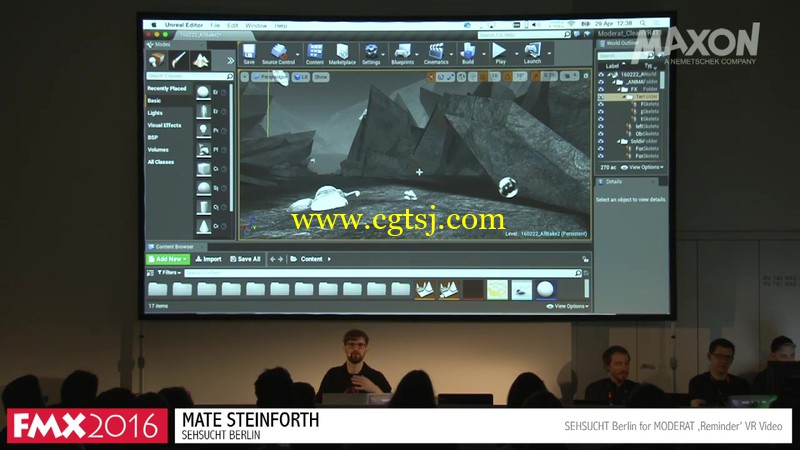Click the Search Classes field
The height and width of the screenshot is (450, 800).
pyautogui.click(x=190, y=76)
